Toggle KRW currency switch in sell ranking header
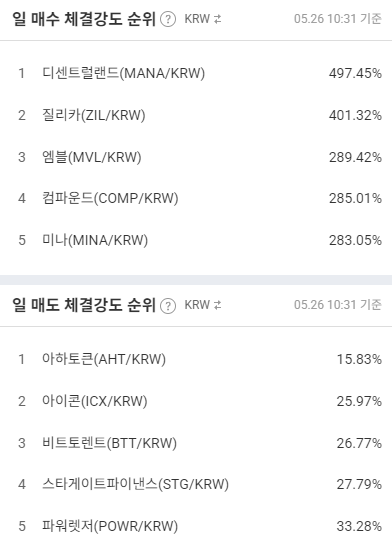 point(203,305)
